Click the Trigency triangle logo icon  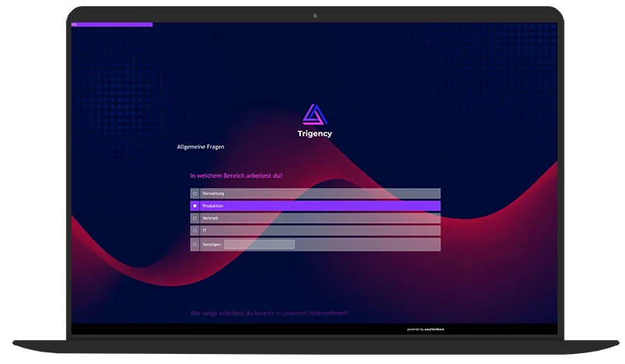(x=315, y=115)
